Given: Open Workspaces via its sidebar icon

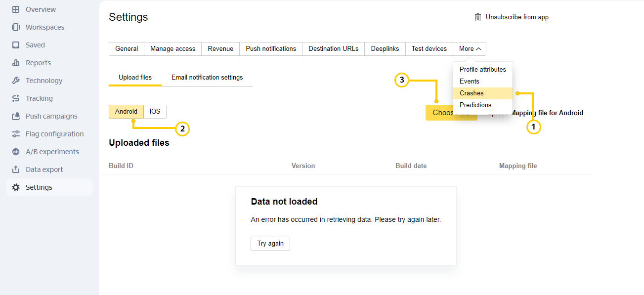Looking at the screenshot, I should pyautogui.click(x=16, y=27).
